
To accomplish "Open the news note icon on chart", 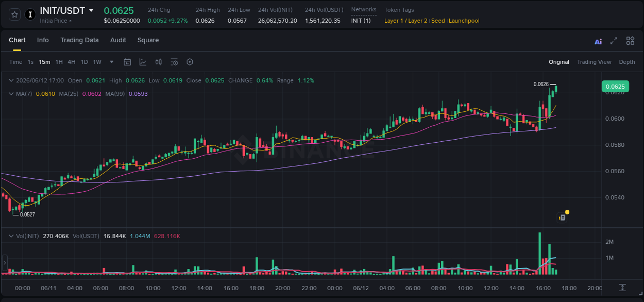I will pyautogui.click(x=562, y=218).
